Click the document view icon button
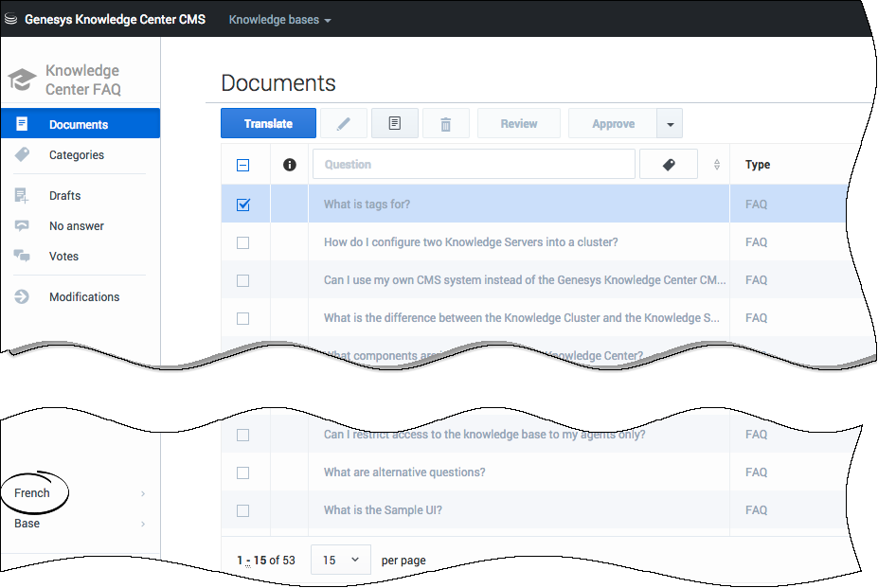The height and width of the screenshot is (588, 878). (x=395, y=124)
